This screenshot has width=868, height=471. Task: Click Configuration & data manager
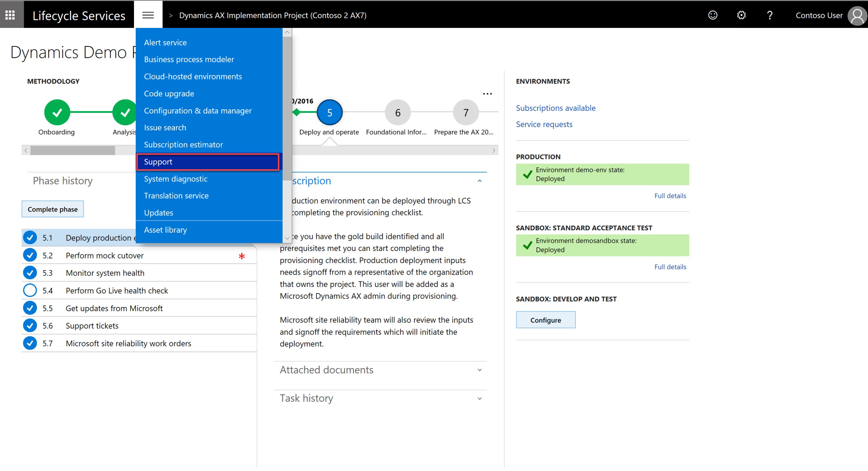(199, 110)
